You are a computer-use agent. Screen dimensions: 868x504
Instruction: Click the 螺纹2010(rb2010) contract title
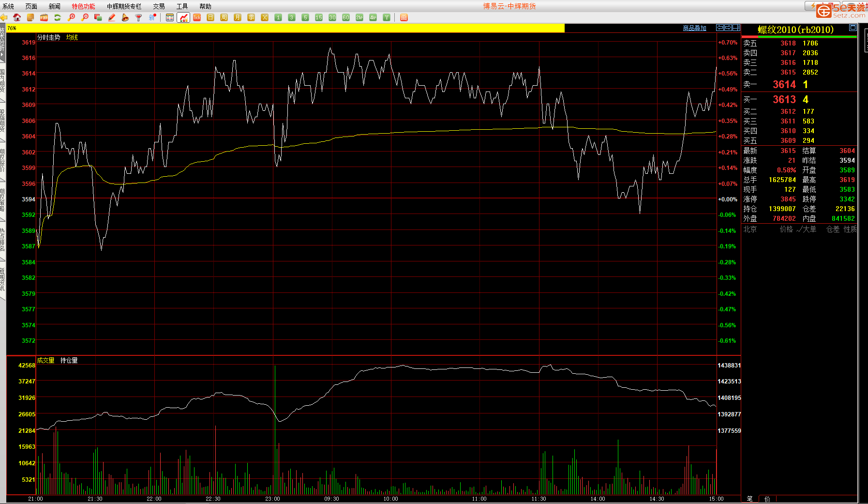coord(796,30)
